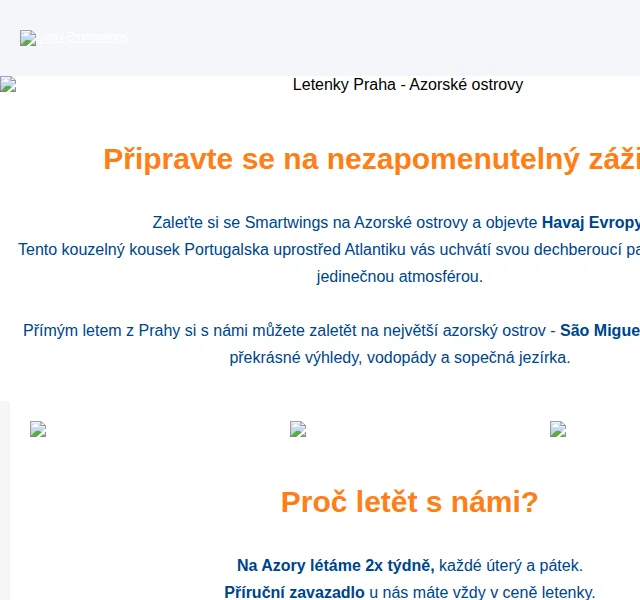
Task: Click the line starting "Přímým letem z Prahy"
Action: [331, 330]
